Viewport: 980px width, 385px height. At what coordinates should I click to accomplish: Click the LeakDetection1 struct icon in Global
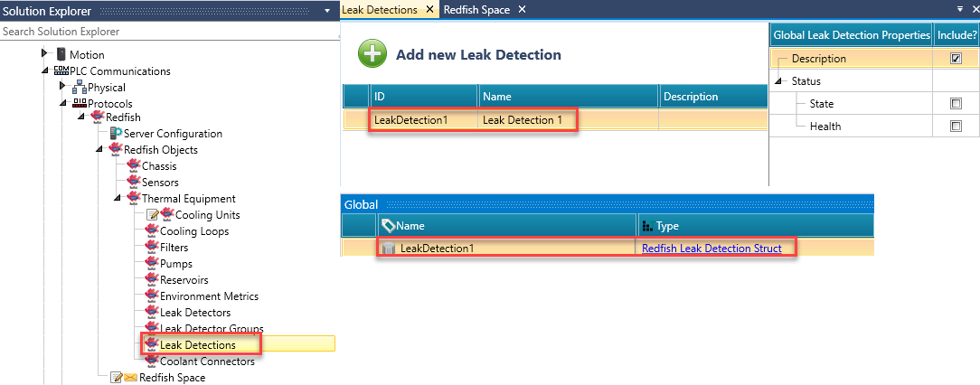tap(389, 249)
